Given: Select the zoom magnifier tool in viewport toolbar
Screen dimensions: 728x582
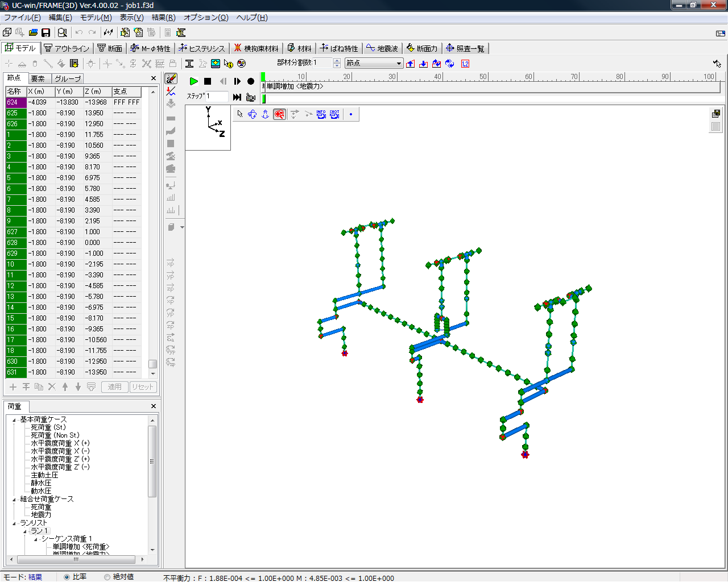Looking at the screenshot, I should tap(279, 114).
